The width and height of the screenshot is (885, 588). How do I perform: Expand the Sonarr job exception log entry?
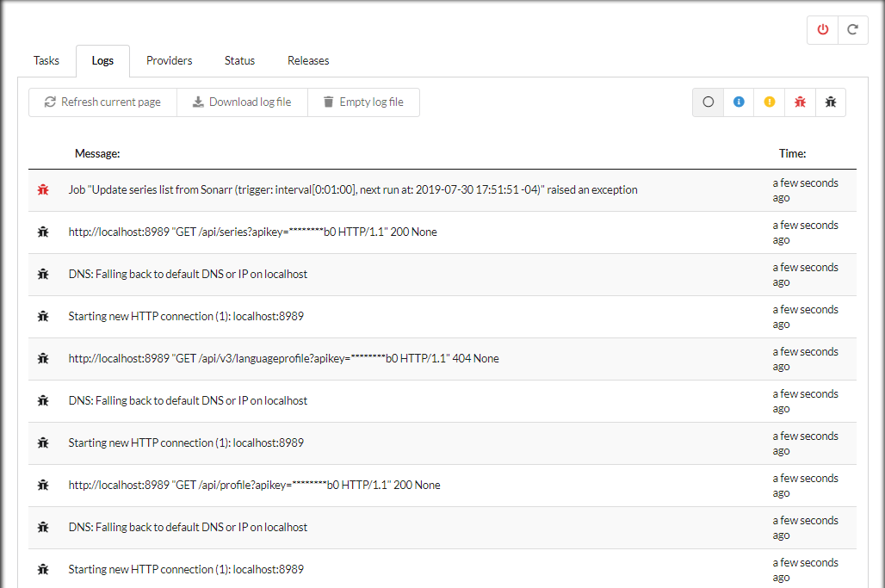[x=351, y=189]
